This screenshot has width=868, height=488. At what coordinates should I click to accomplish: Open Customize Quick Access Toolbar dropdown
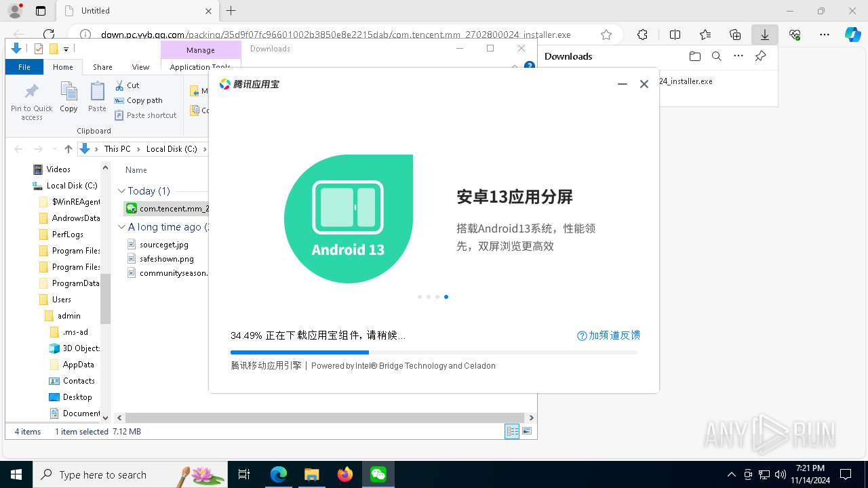coord(66,49)
